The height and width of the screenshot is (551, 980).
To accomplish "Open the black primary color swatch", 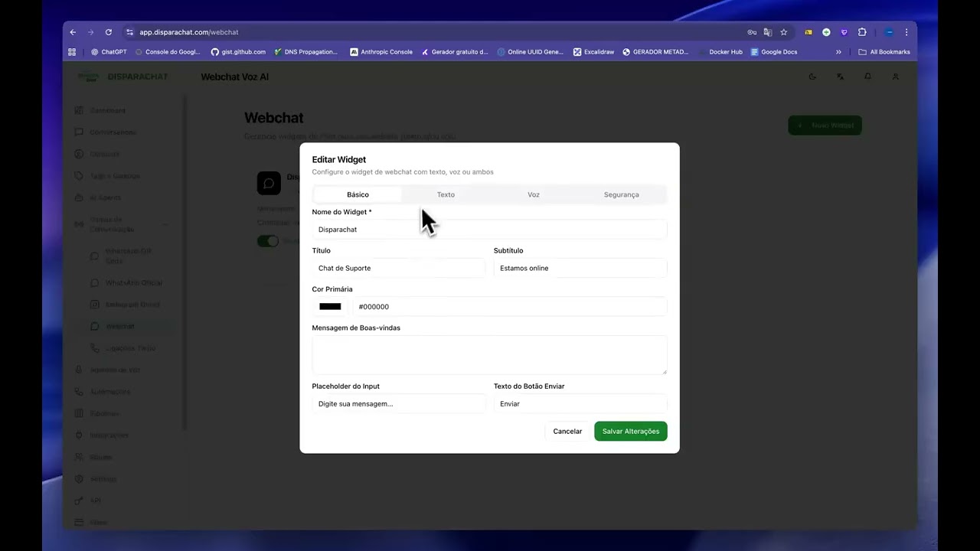I will (x=330, y=307).
